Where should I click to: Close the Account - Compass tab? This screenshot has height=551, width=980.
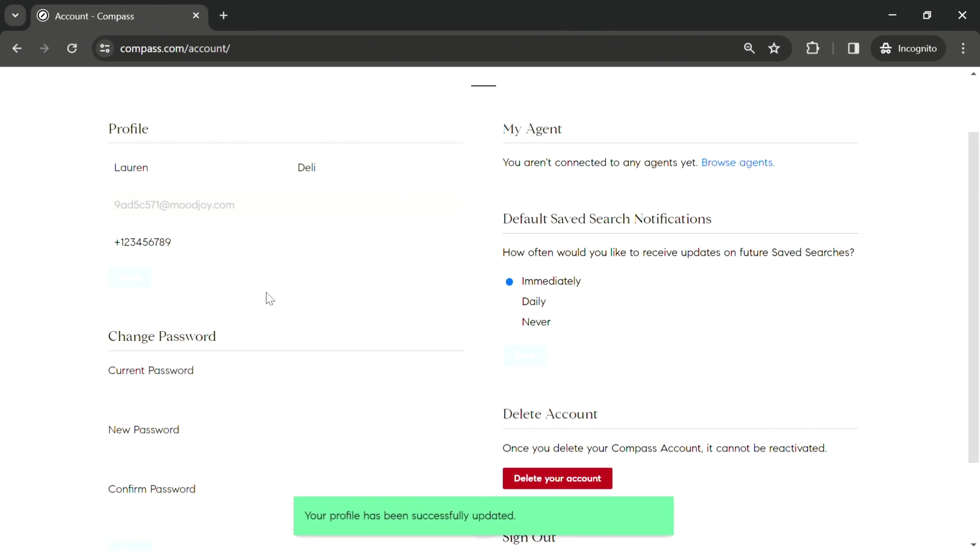(x=196, y=16)
